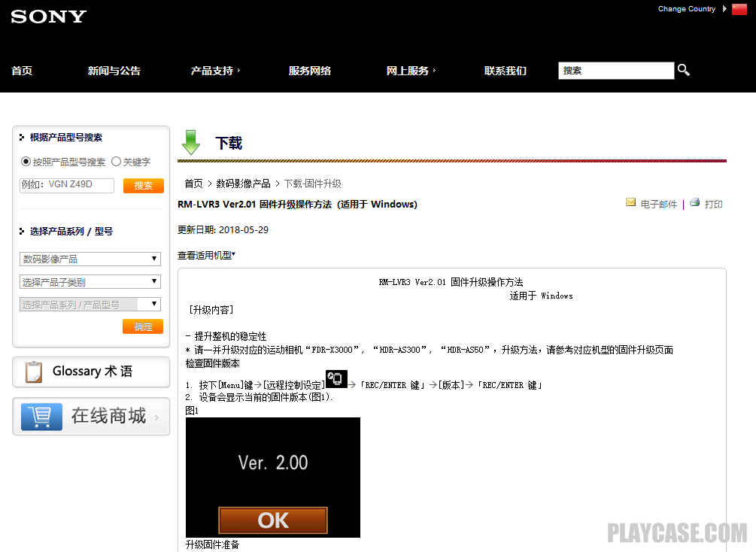Click the 检查固件版本 heading text
This screenshot has height=552, width=756.
pos(213,363)
